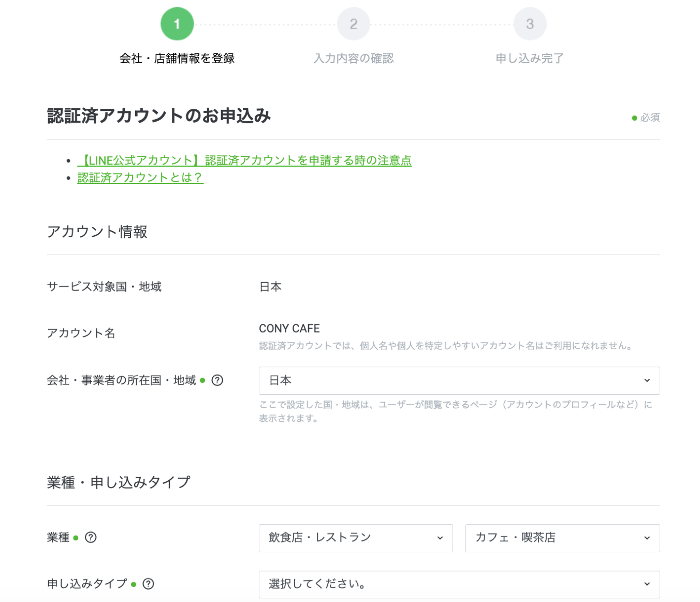
Task: Click the CONY CAFE account name text
Action: 289,328
